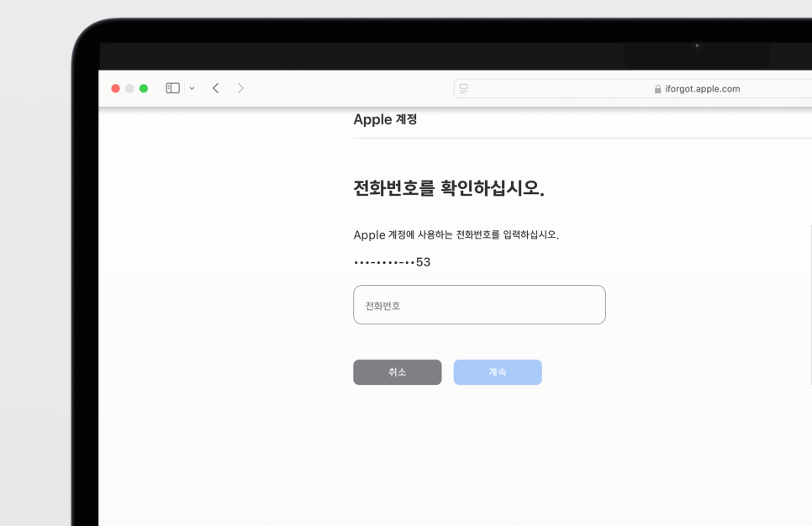Click the green full-screen window button
The image size is (812, 526).
(144, 88)
